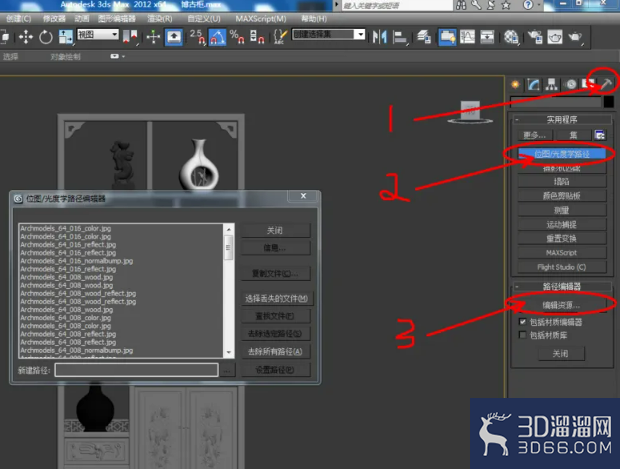Switch to the Modify panel tab

(x=533, y=84)
